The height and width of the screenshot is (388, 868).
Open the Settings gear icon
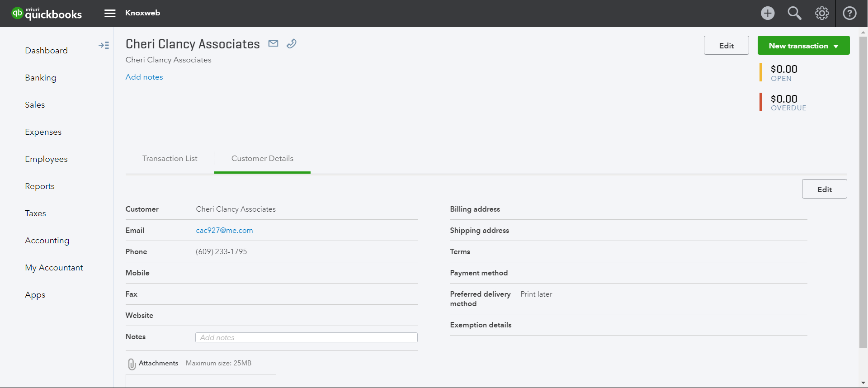tap(821, 13)
